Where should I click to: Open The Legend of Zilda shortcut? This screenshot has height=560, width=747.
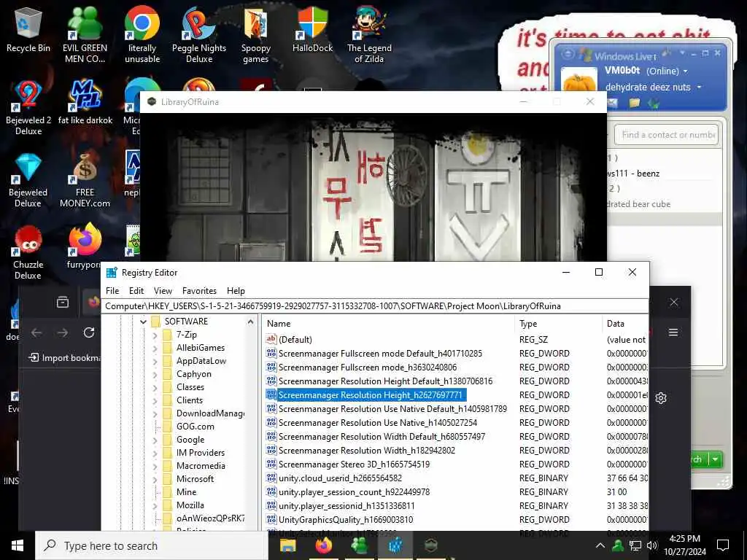(x=369, y=34)
